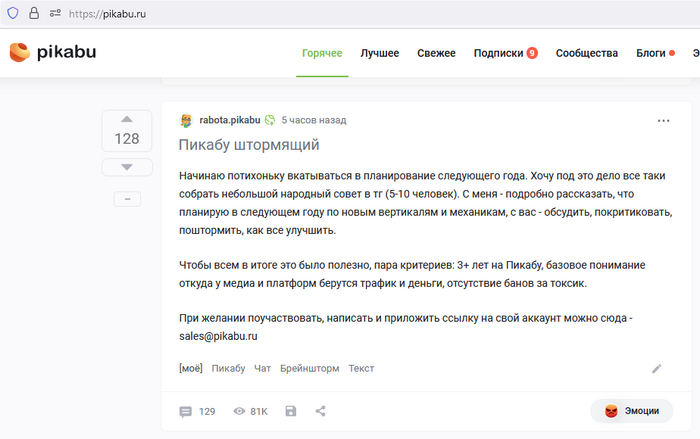Open the three-dot post options menu
The width and height of the screenshot is (700, 439).
click(663, 121)
